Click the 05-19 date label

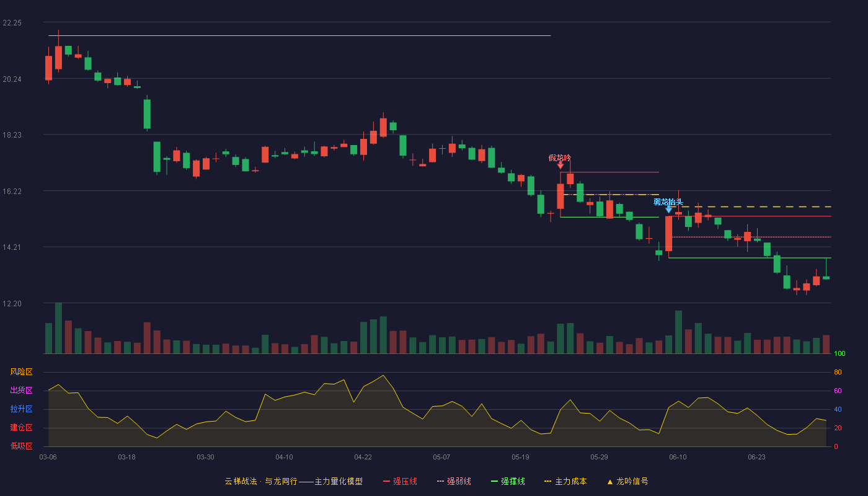point(520,457)
